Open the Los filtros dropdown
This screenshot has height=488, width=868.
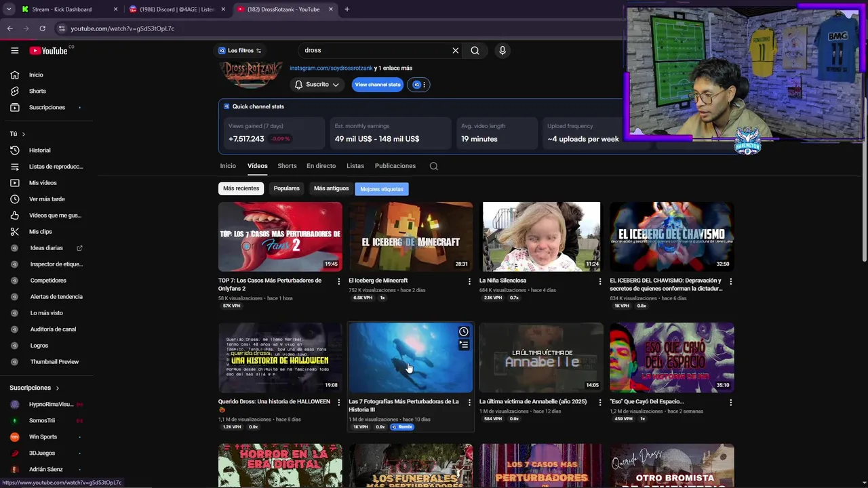[x=240, y=50]
